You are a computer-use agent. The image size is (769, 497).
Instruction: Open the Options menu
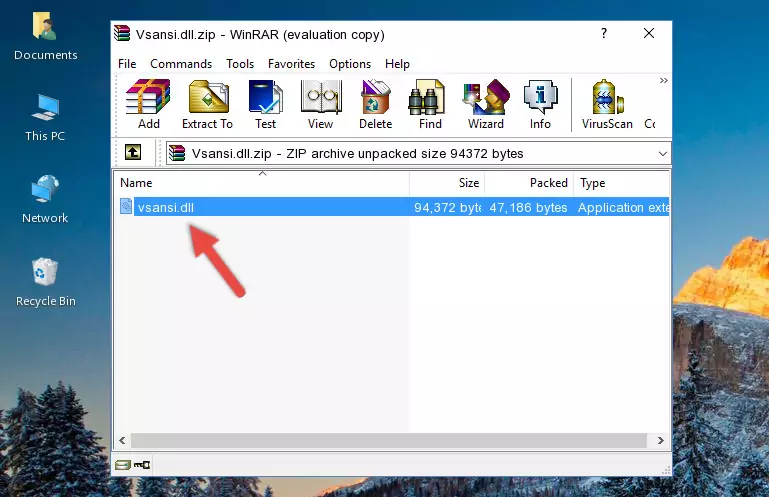pos(350,64)
